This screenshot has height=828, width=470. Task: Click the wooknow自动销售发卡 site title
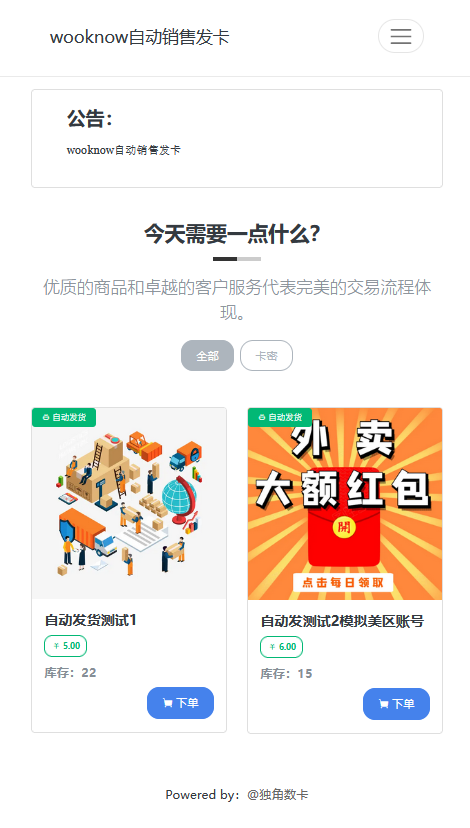[139, 37]
